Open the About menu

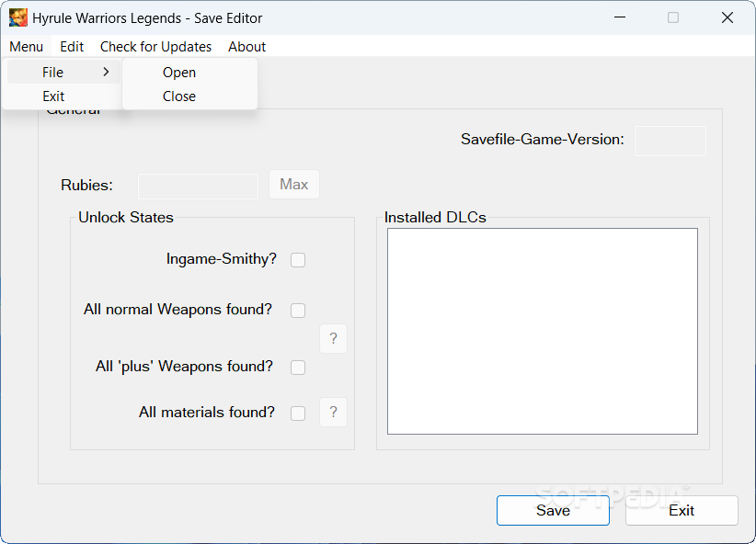[x=246, y=47]
